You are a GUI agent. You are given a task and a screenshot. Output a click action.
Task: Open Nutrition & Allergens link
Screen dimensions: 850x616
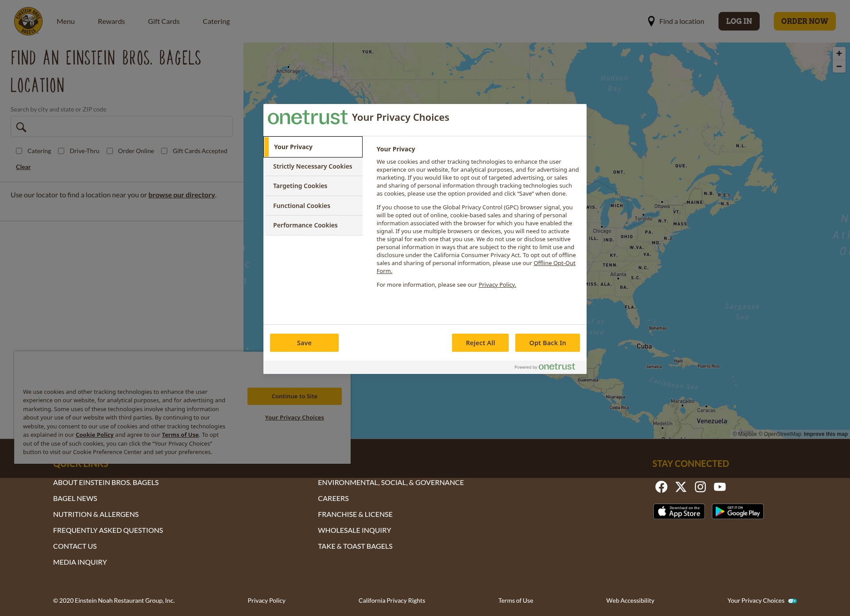[96, 514]
